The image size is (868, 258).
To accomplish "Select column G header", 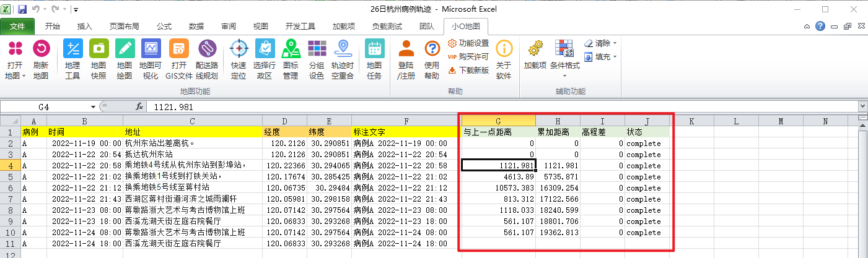I will pyautogui.click(x=498, y=121).
